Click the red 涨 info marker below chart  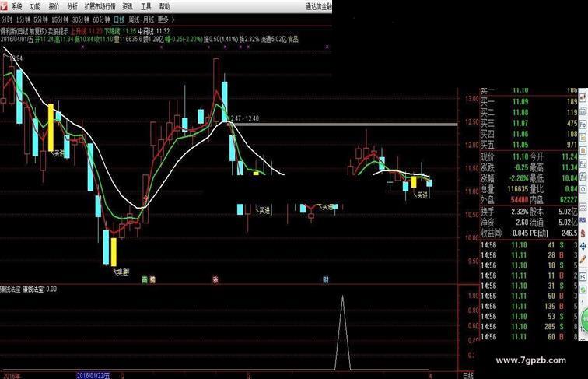(215, 279)
